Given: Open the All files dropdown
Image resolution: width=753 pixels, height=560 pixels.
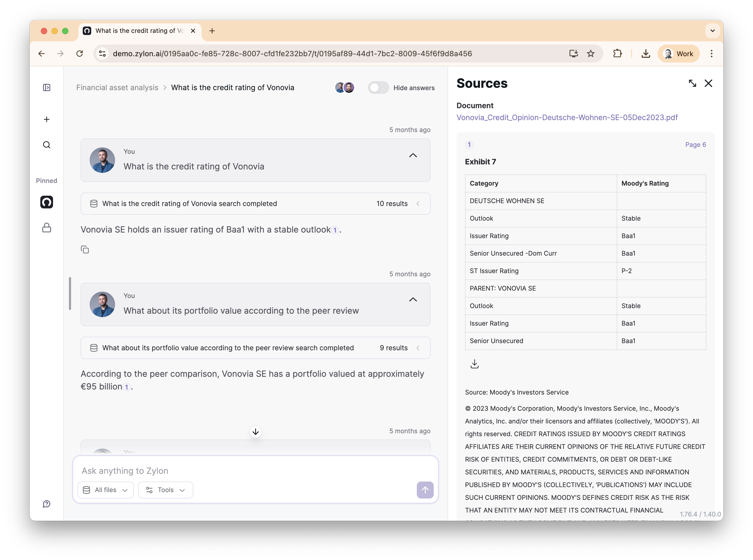Looking at the screenshot, I should click(105, 490).
